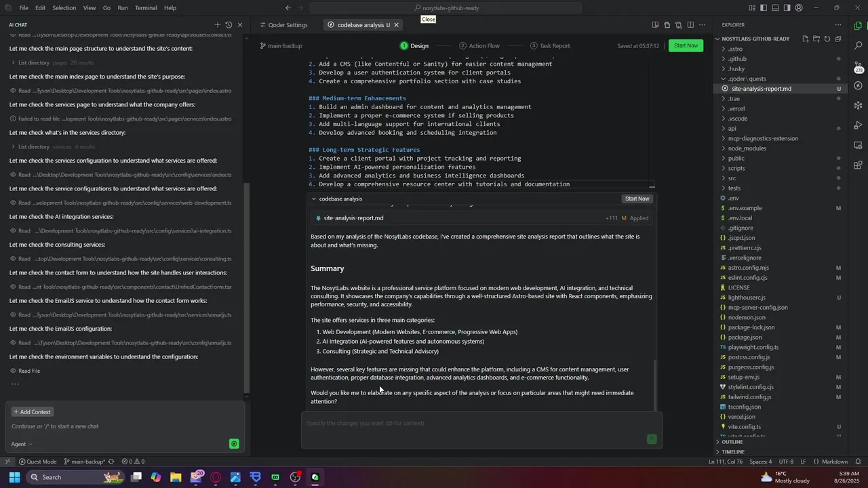Collapse the codebase analysis section
The image size is (868, 488).
point(313,199)
